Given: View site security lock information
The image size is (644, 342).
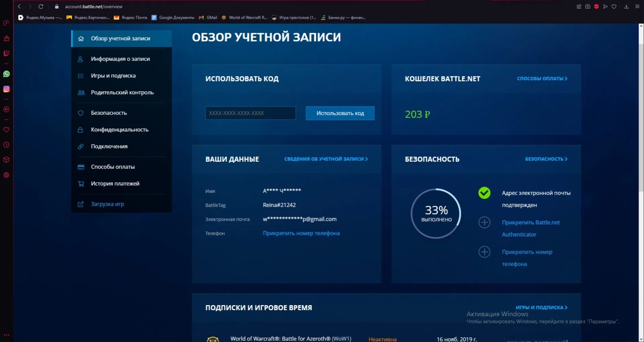Looking at the screenshot, I should (57, 6).
